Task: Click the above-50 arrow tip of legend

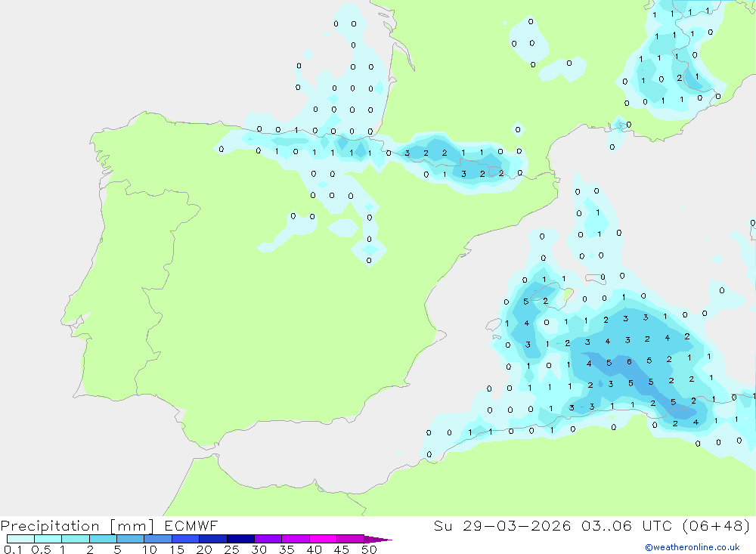Action: pyautogui.click(x=379, y=539)
